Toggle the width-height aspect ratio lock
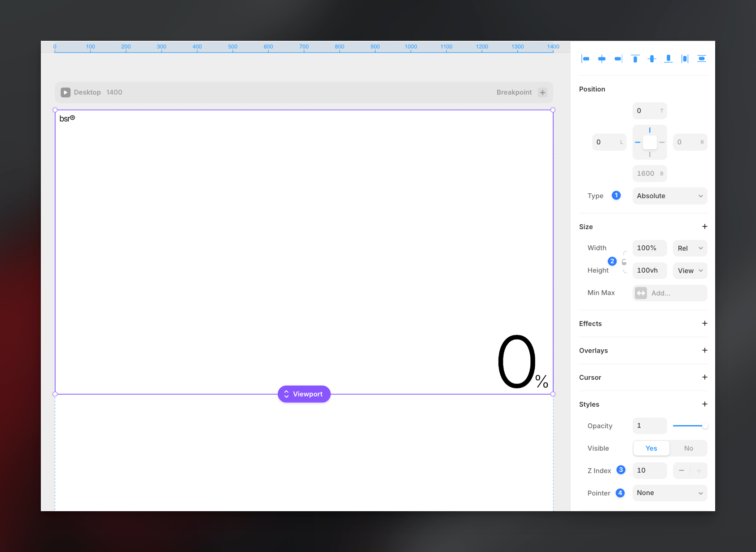This screenshot has height=552, width=756. click(x=624, y=262)
